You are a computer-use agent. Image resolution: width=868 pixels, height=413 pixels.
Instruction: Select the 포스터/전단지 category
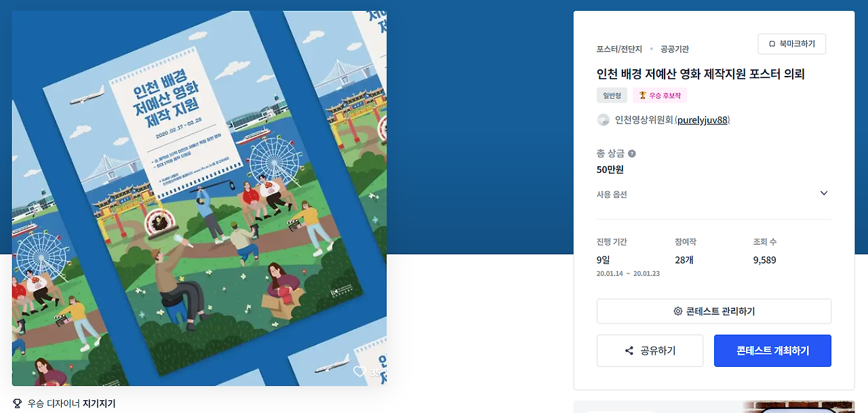(x=618, y=49)
